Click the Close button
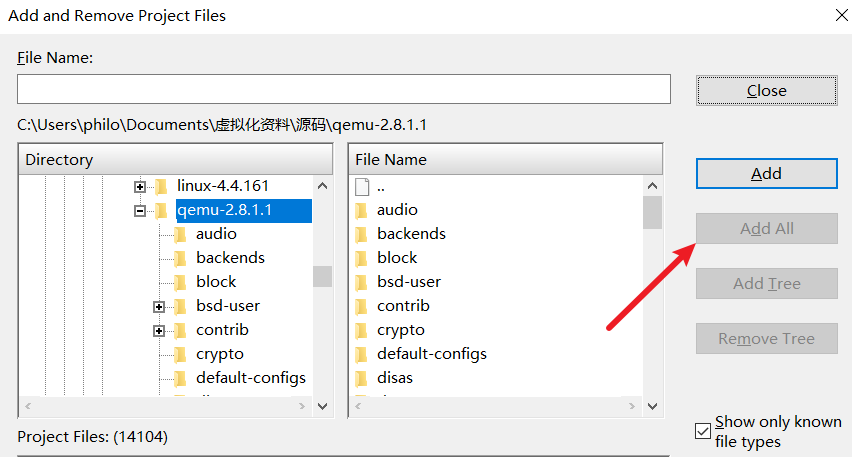 [x=766, y=90]
